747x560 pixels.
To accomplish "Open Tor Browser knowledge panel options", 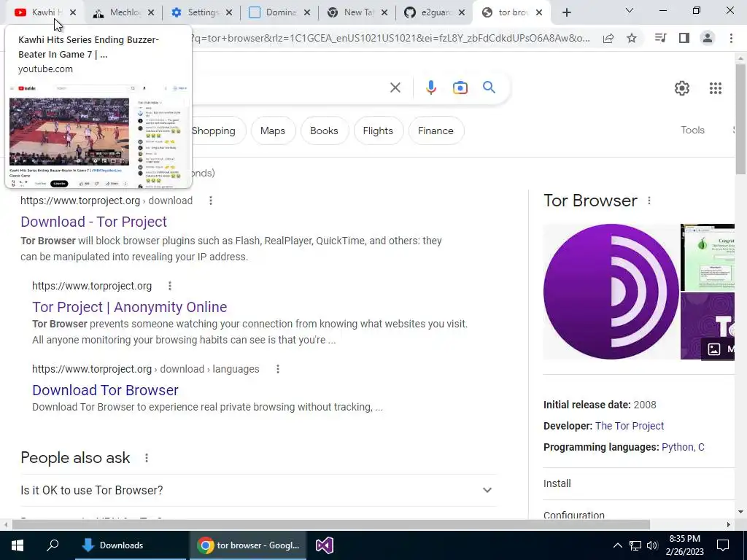I will click(649, 201).
